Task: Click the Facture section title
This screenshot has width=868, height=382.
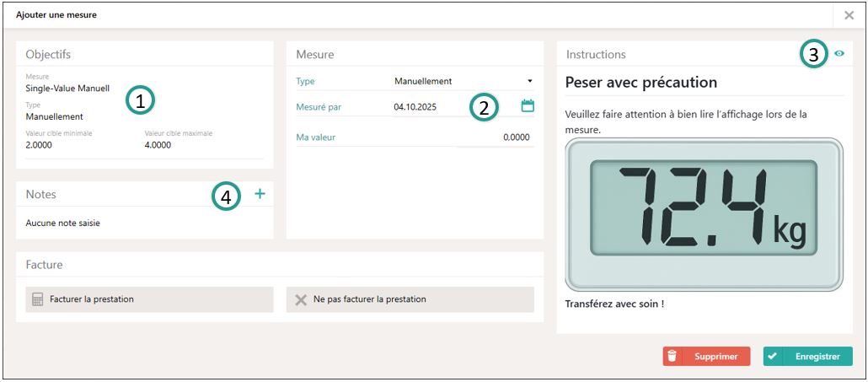Action: (x=45, y=265)
